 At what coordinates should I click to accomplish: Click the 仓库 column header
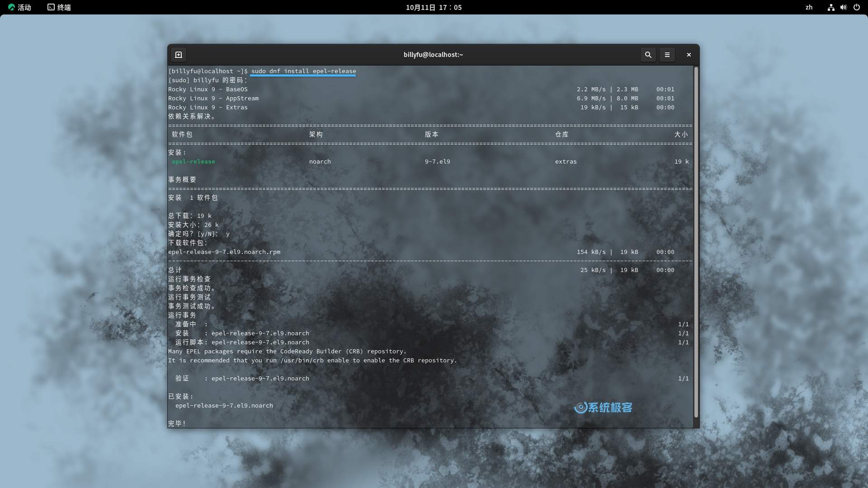(x=562, y=135)
